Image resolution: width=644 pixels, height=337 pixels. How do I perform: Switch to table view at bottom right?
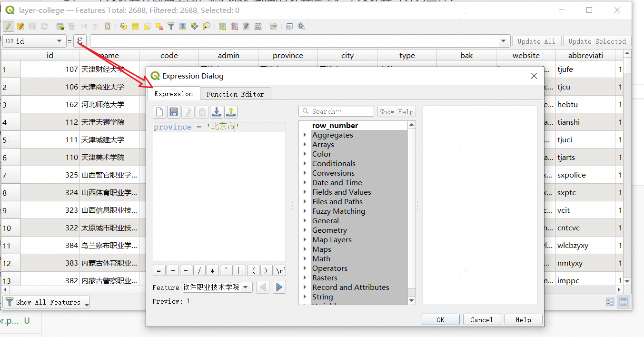pyautogui.click(x=623, y=302)
